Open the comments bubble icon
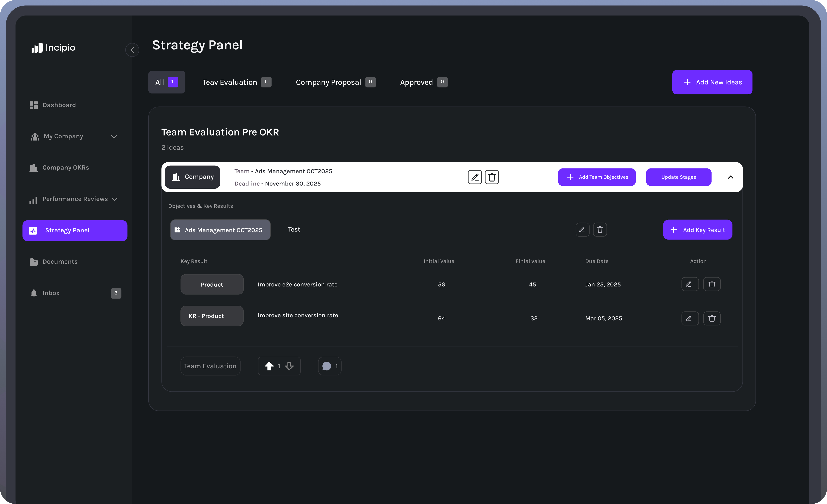 [x=326, y=366]
